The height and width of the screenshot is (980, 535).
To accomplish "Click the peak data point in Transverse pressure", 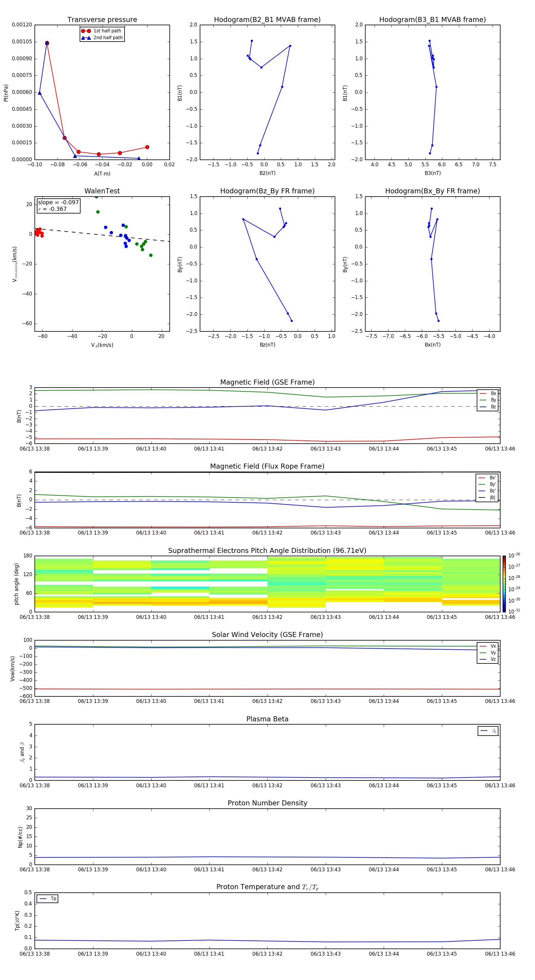I will pos(47,43).
